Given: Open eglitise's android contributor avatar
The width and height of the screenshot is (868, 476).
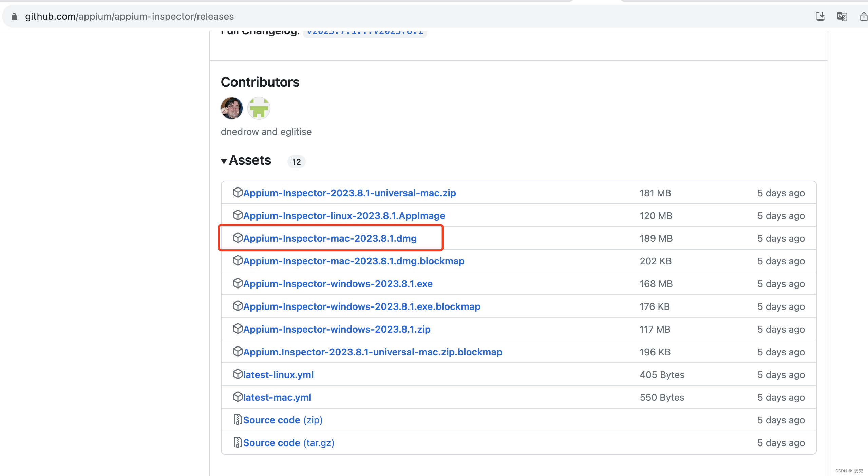Looking at the screenshot, I should pyautogui.click(x=259, y=108).
